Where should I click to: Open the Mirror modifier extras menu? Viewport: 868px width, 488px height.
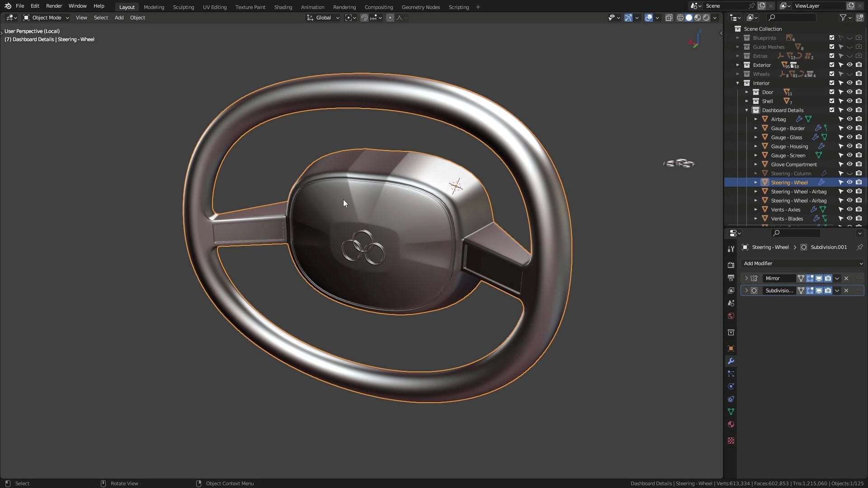pos(837,278)
